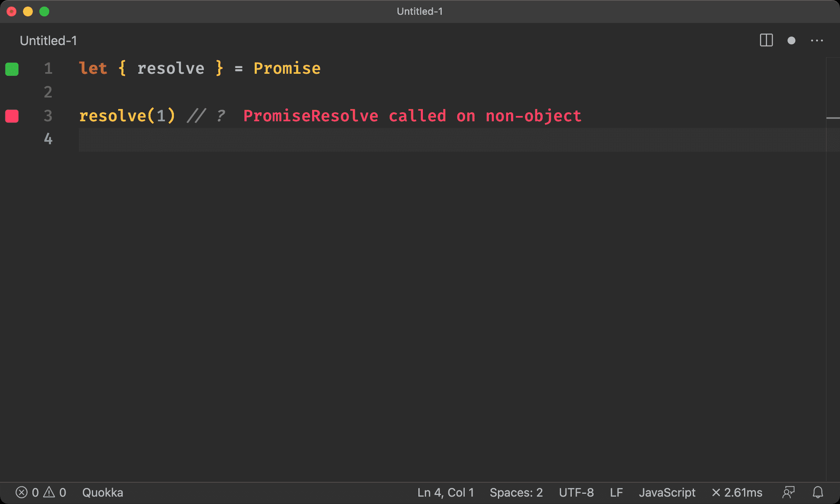Click the split editor icon

click(x=766, y=41)
